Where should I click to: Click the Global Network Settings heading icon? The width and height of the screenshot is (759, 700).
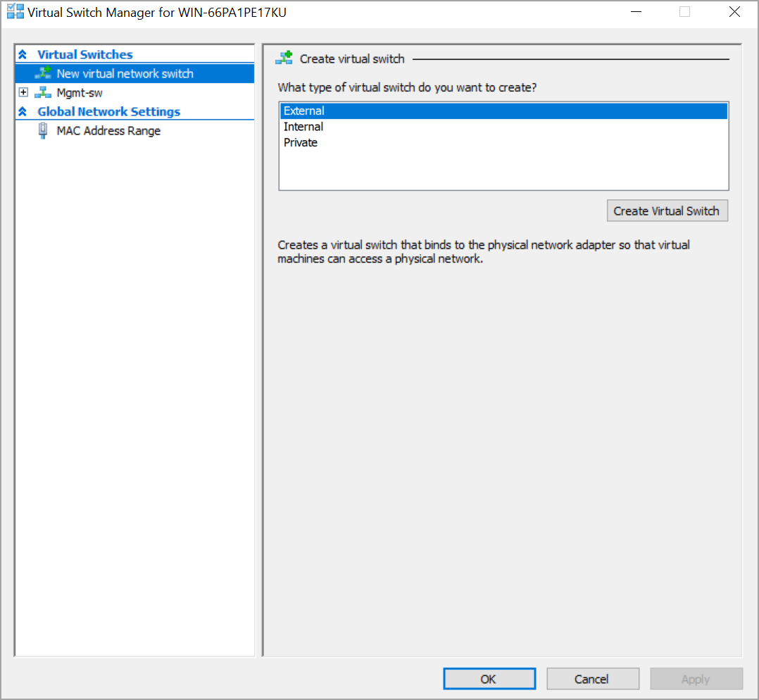coord(23,111)
